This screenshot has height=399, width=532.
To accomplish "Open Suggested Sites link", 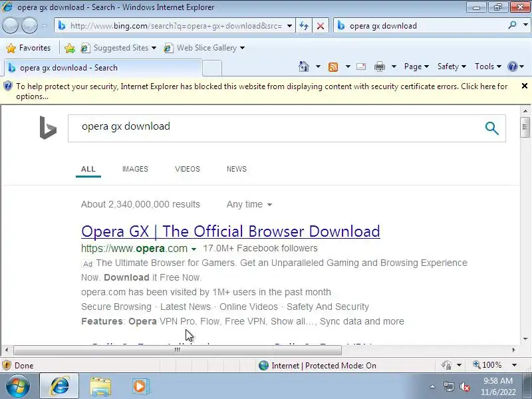I will click(118, 48).
